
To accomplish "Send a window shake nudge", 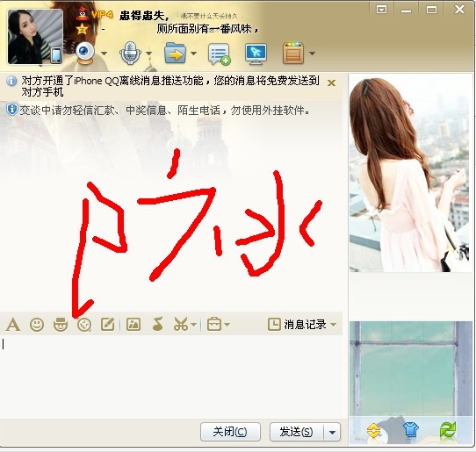I will [84, 325].
